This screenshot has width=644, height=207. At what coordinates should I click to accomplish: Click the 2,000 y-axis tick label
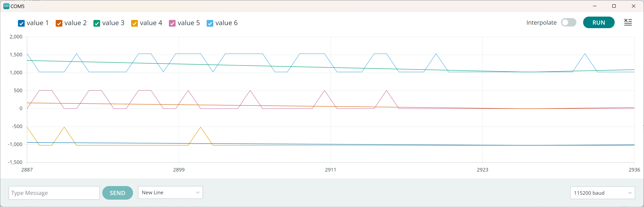pos(16,37)
